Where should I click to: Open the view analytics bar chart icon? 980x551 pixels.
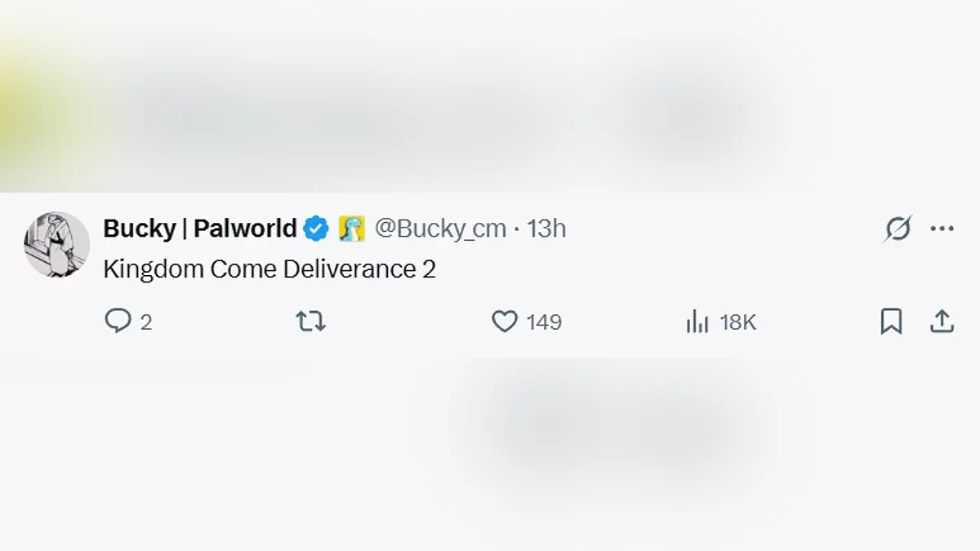pyautogui.click(x=697, y=322)
